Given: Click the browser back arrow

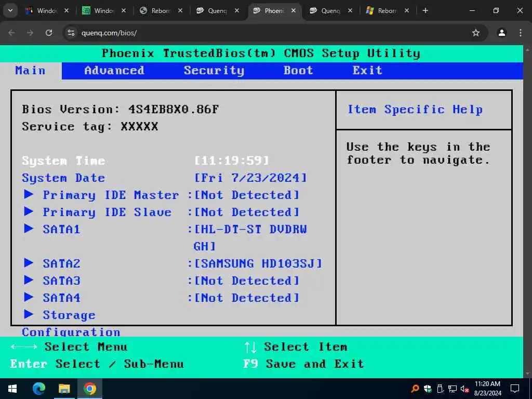Looking at the screenshot, I should (x=11, y=33).
